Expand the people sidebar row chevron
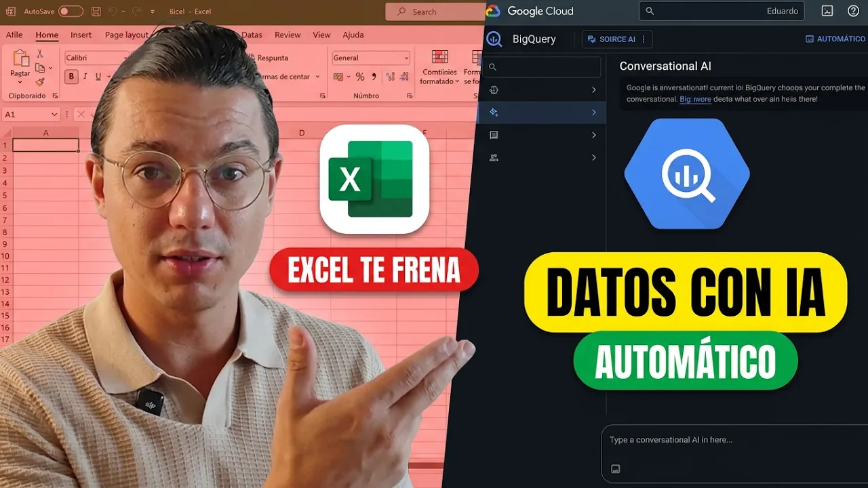Image resolution: width=868 pixels, height=488 pixels. click(x=594, y=158)
